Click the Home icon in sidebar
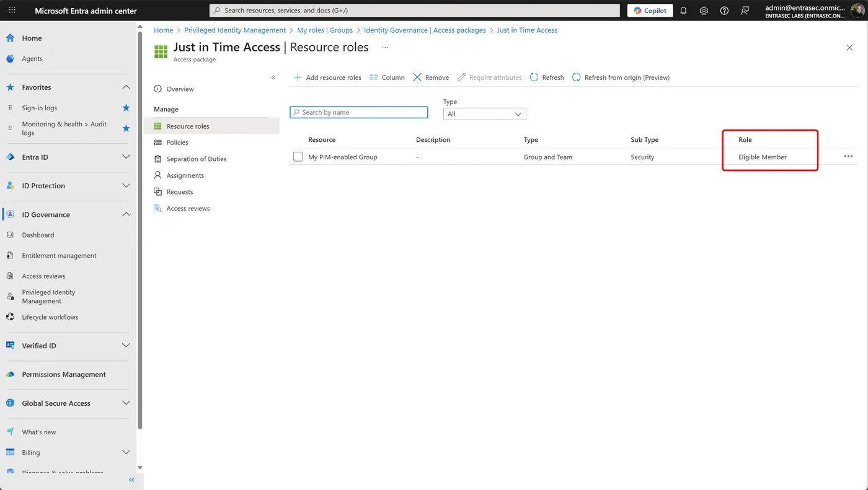Screen dimensions: 868x490 pos(10,38)
